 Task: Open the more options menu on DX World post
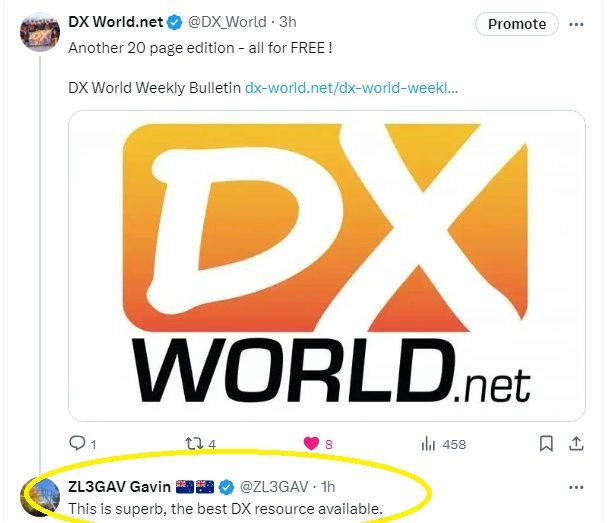point(576,24)
